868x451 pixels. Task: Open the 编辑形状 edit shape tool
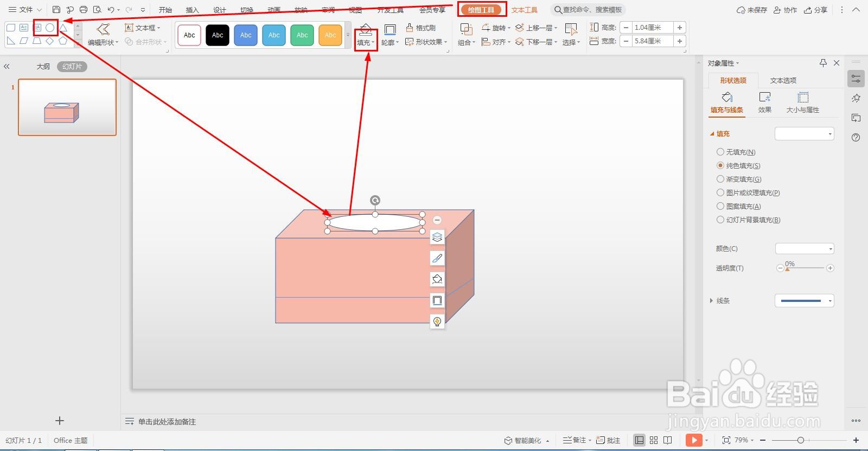click(103, 35)
